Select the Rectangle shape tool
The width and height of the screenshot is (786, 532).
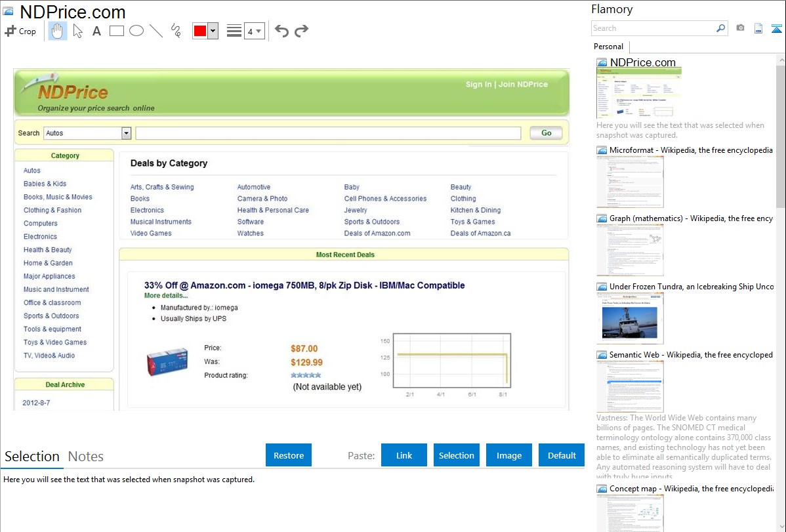[x=116, y=31]
